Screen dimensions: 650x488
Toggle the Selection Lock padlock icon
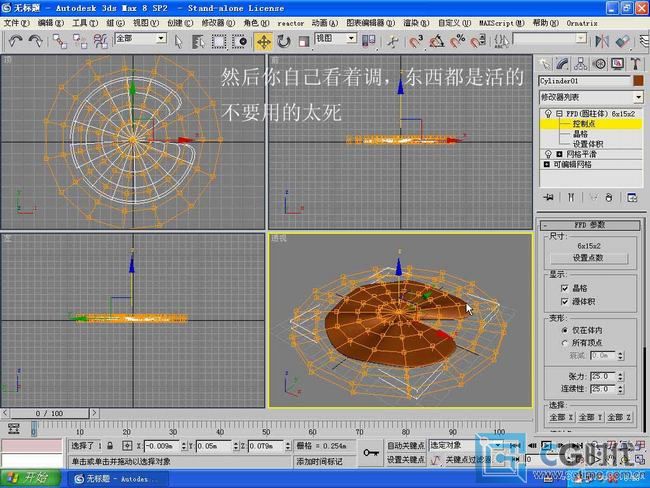click(x=110, y=446)
